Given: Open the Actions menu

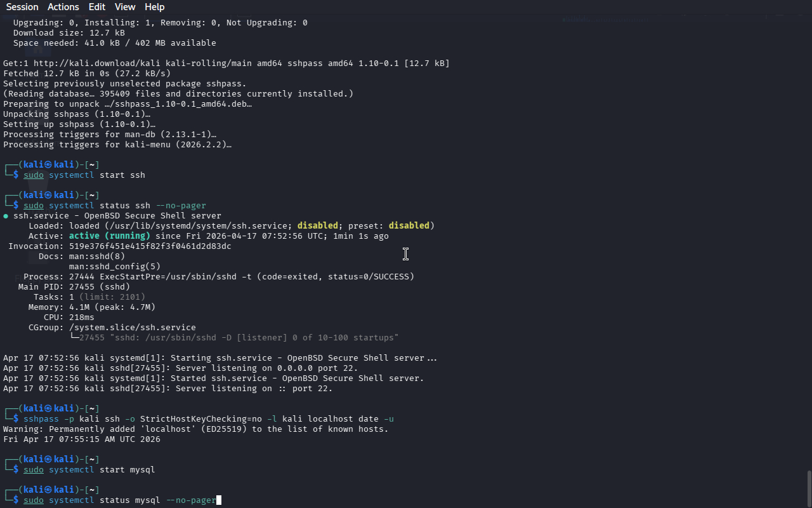Looking at the screenshot, I should [63, 7].
